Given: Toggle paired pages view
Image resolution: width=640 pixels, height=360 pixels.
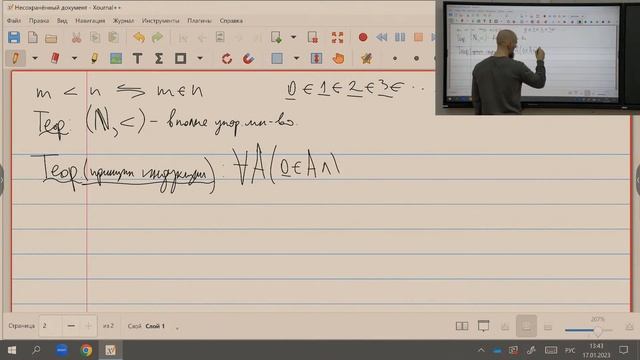Looking at the screenshot, I should [462, 326].
